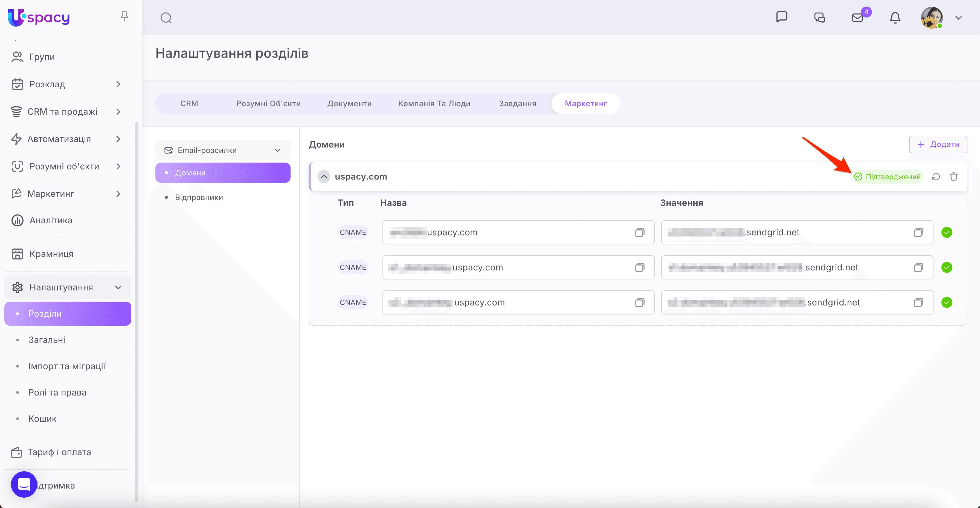
Task: Copy the third CNAME uspacy.com name
Action: coord(639,302)
